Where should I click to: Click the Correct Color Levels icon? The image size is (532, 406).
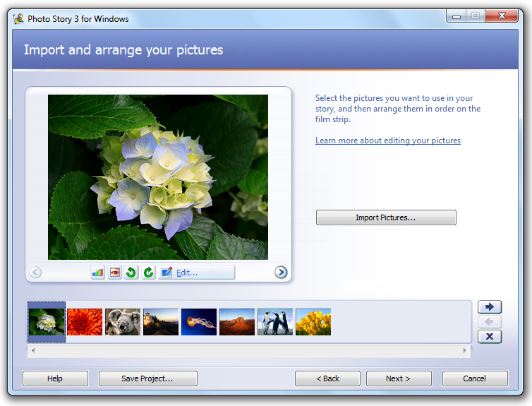coord(97,273)
